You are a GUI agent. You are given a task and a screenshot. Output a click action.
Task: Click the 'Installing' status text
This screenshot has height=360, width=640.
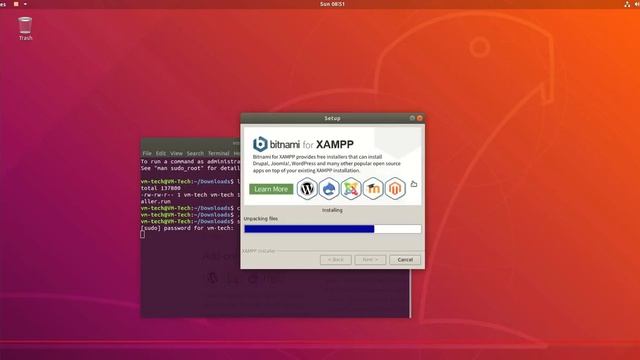tap(332, 210)
